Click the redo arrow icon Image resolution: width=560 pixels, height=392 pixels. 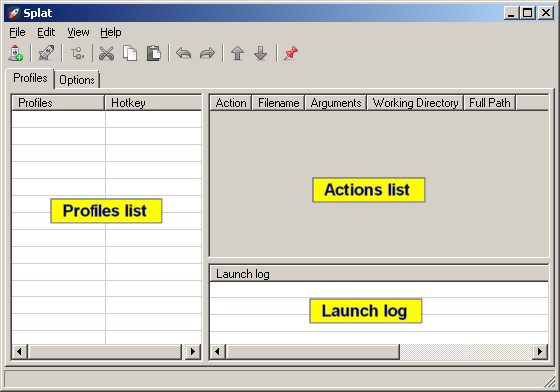click(x=207, y=53)
